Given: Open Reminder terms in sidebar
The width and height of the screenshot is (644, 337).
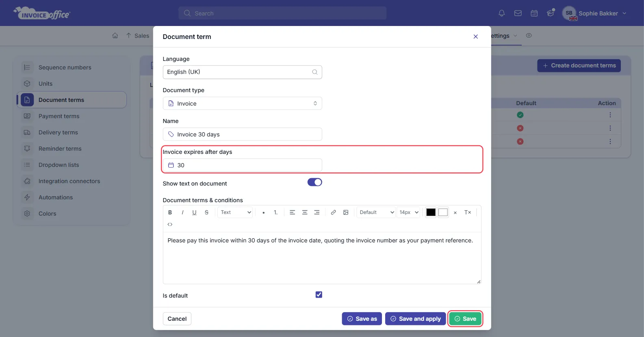Looking at the screenshot, I should (x=60, y=149).
